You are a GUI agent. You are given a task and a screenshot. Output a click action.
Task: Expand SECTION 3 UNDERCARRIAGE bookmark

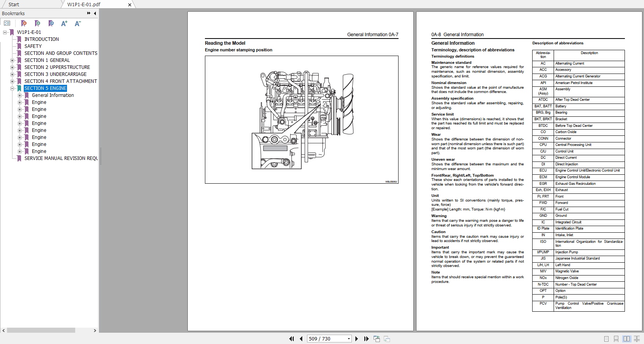click(x=12, y=74)
